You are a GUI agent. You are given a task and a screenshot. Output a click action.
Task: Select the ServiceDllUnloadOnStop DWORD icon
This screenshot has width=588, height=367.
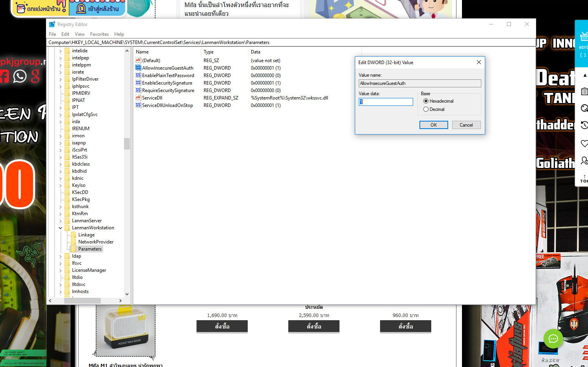138,105
